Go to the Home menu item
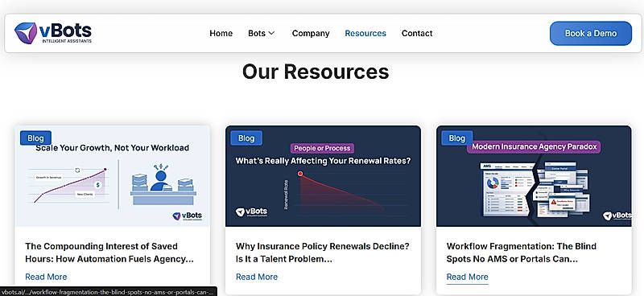Viewport: 644px width, 296px height. [221, 33]
